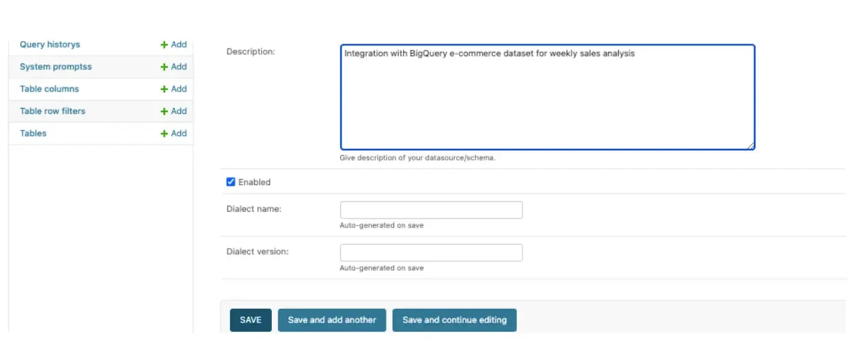Open the Query historys list
The image size is (868, 360).
(50, 44)
